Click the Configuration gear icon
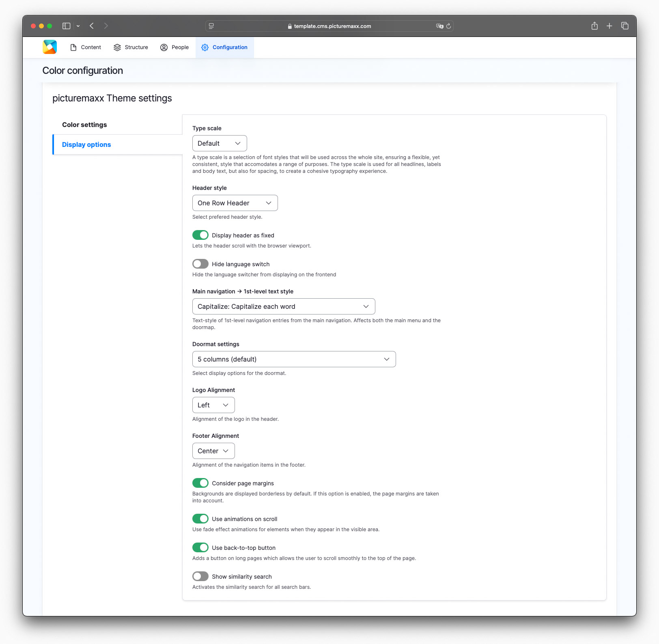659x644 pixels. click(205, 47)
